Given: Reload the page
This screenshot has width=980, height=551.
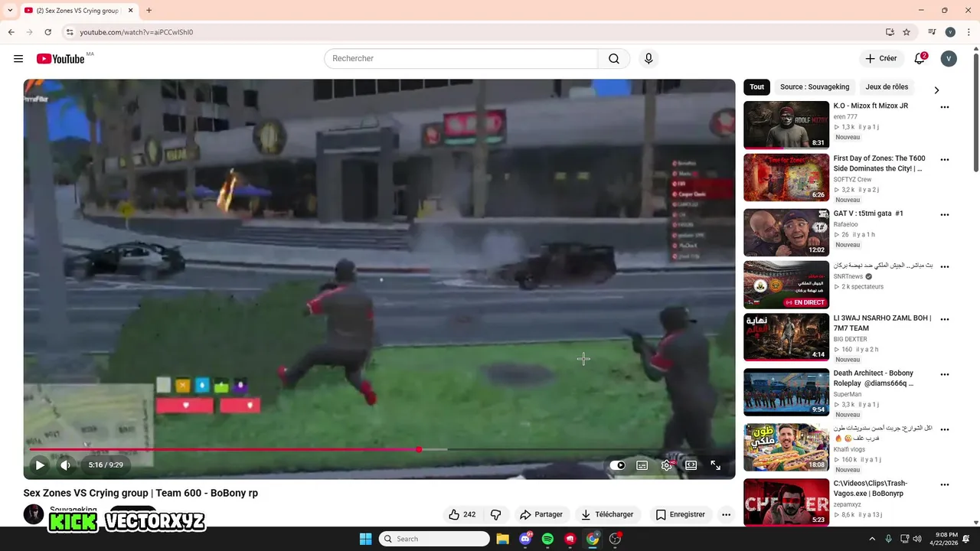Looking at the screenshot, I should pos(47,32).
